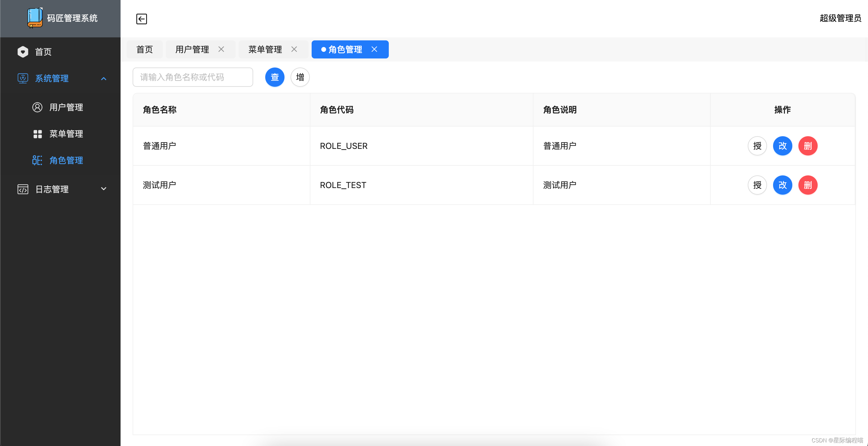
Task: Click 授 authorize button for ROLE_USER
Action: (x=757, y=146)
